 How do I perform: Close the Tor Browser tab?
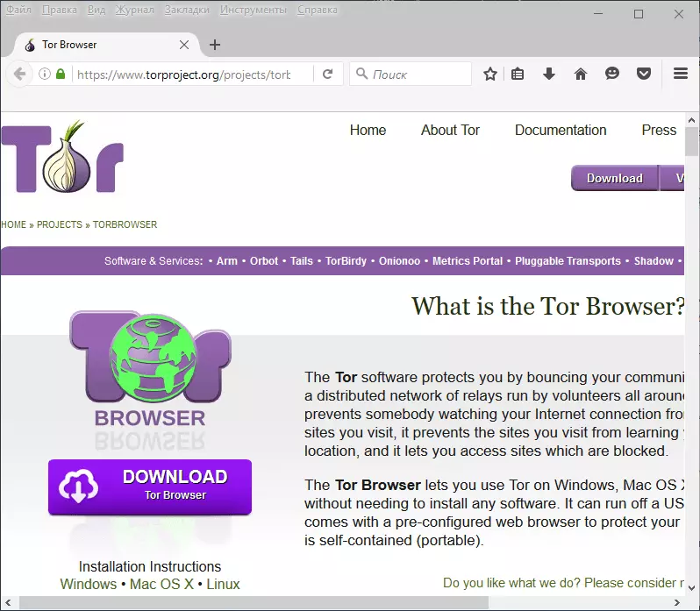point(184,45)
